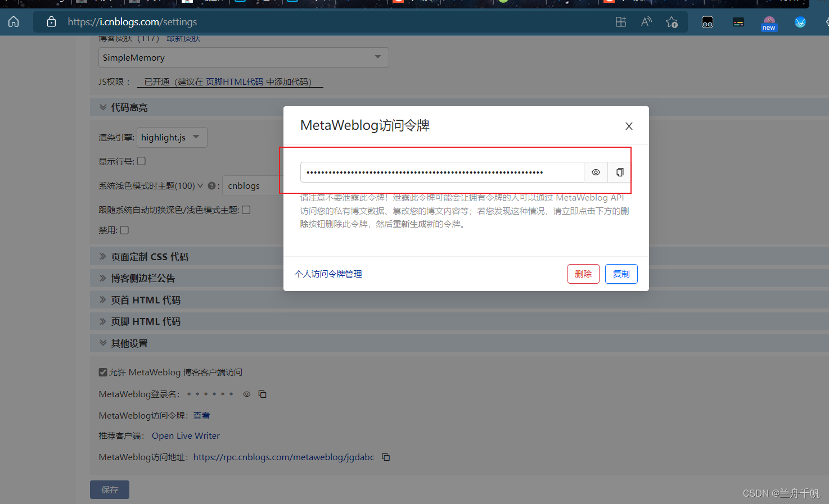Show the MetaWeblog login name eye icon
This screenshot has width=829, height=504.
coord(246,394)
